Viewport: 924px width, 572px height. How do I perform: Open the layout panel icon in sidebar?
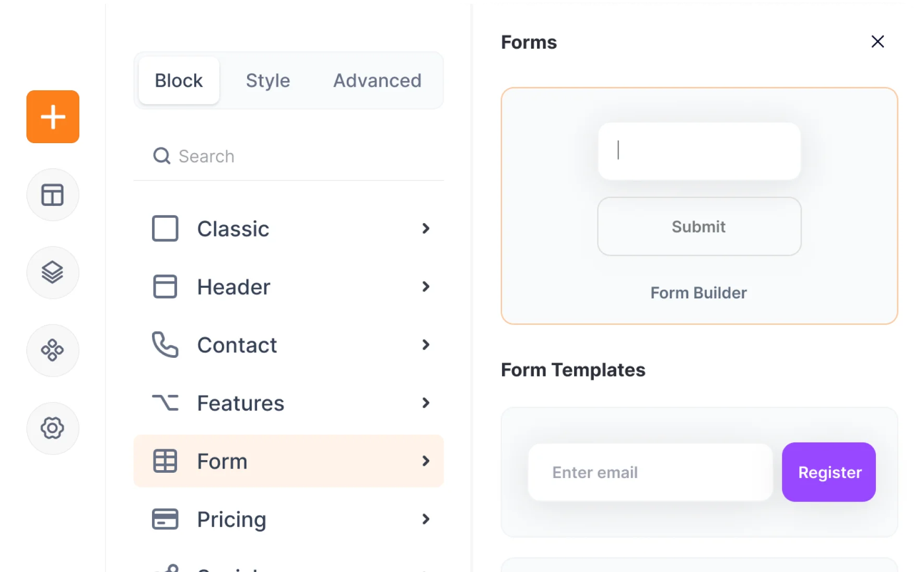53,195
